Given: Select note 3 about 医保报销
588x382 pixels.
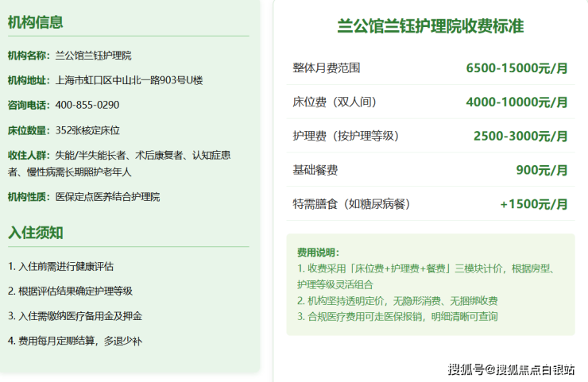Looking at the screenshot, I should click(x=397, y=316).
